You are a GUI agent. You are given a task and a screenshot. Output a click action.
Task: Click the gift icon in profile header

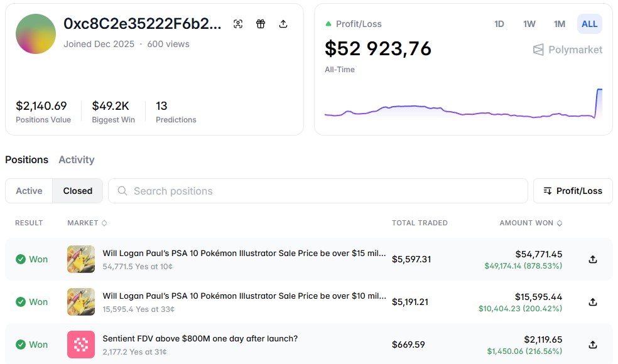(261, 24)
